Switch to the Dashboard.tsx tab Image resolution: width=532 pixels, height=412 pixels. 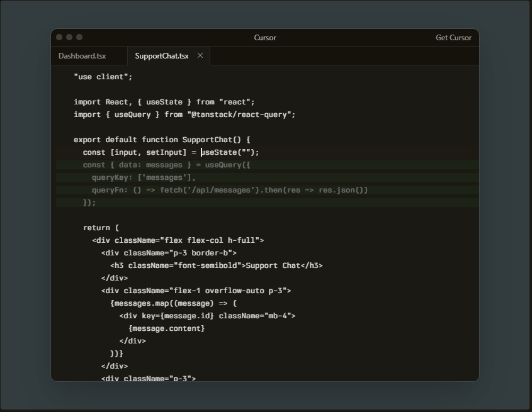tap(82, 56)
